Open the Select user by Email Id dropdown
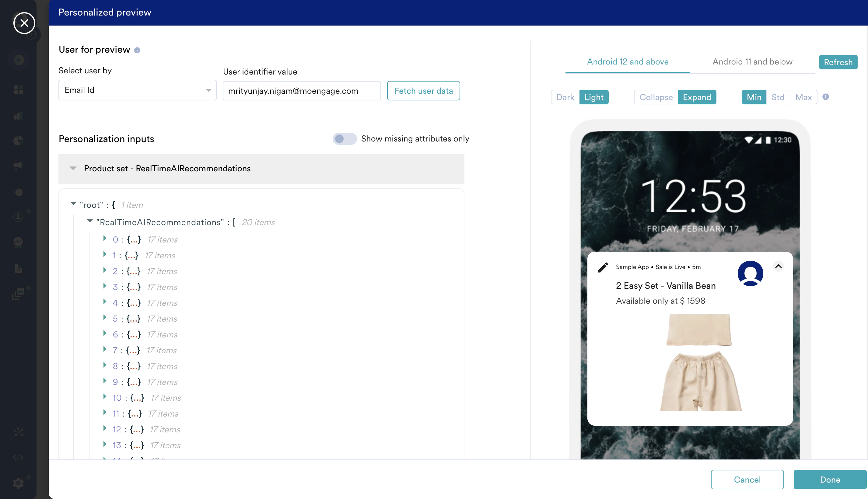 (137, 90)
